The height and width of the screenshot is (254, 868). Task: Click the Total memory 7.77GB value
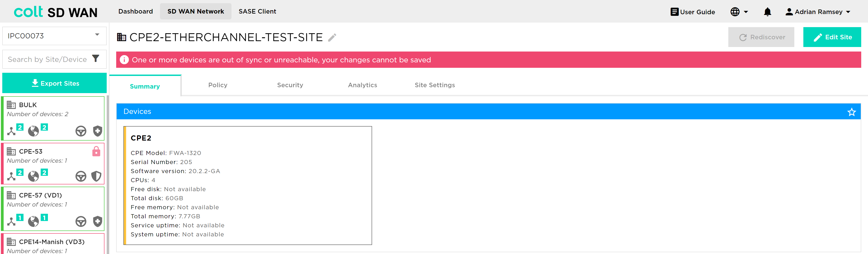[189, 216]
